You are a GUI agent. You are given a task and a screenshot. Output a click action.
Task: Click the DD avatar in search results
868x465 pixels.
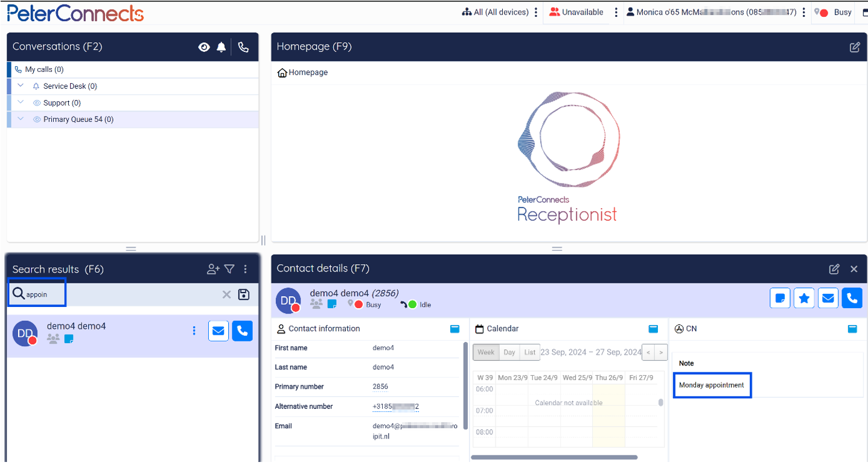point(25,334)
